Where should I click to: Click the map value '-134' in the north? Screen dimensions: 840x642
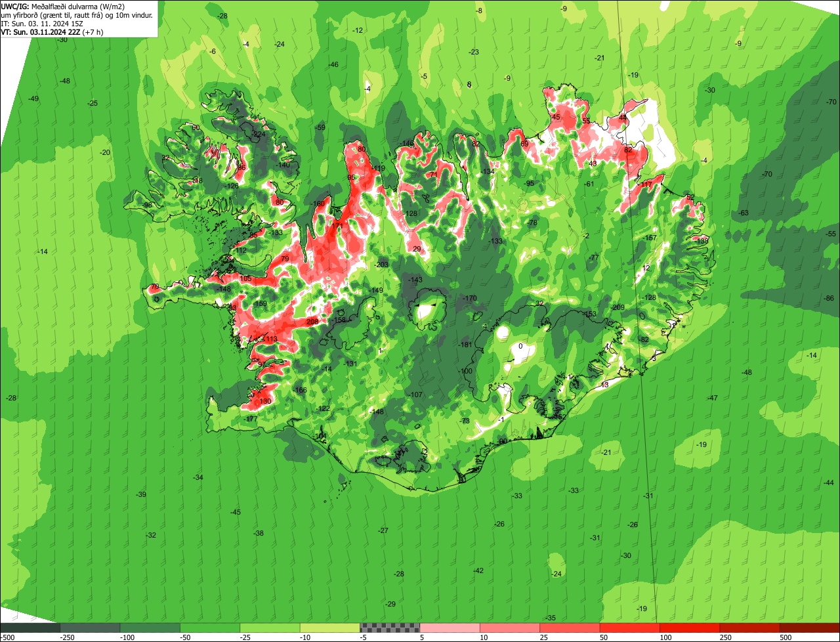[x=488, y=171]
